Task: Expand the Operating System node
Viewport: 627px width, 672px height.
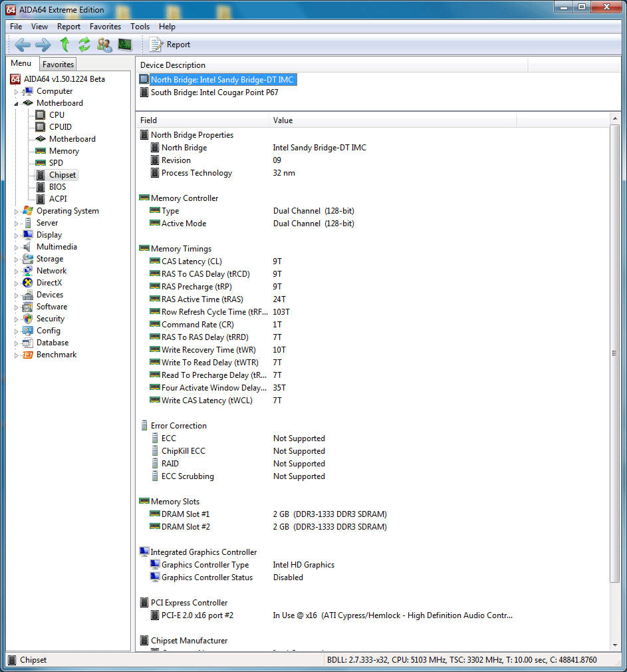Action: coord(16,212)
